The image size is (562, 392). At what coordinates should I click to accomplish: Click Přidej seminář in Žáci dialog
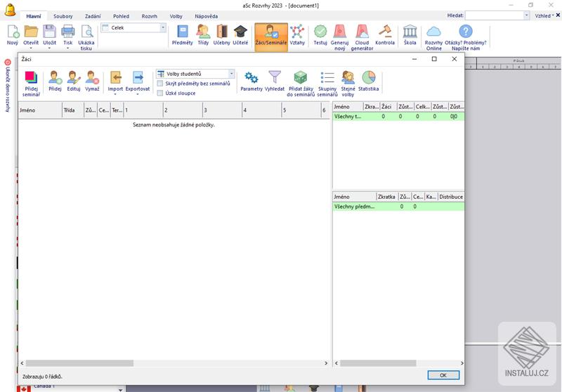[31, 84]
